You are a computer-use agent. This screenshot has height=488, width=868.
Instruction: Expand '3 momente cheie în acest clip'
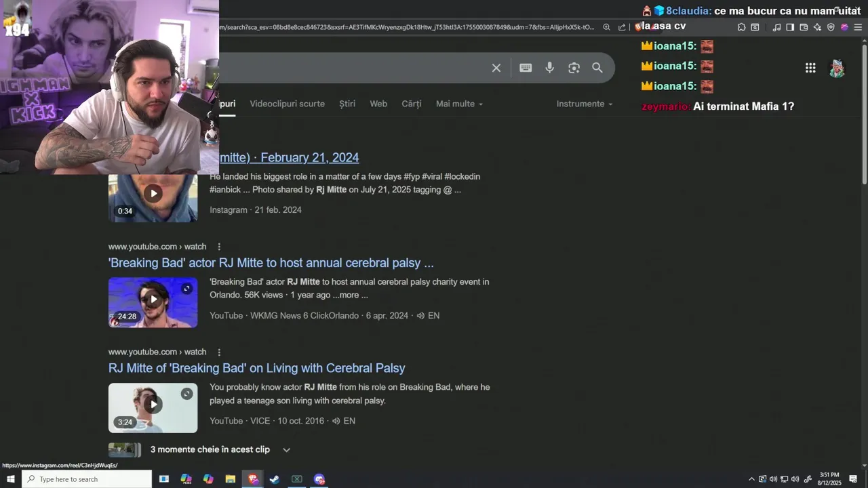click(x=286, y=450)
